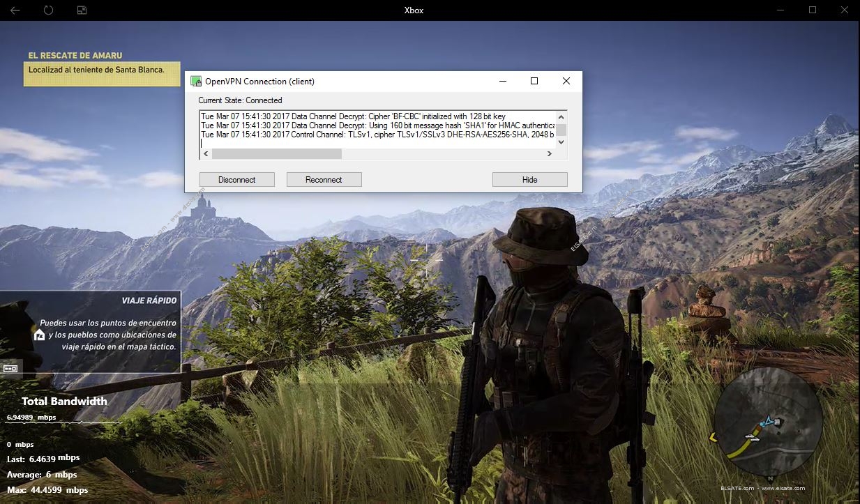Close the OpenVPN Connection window
860x504 pixels.
(x=566, y=81)
